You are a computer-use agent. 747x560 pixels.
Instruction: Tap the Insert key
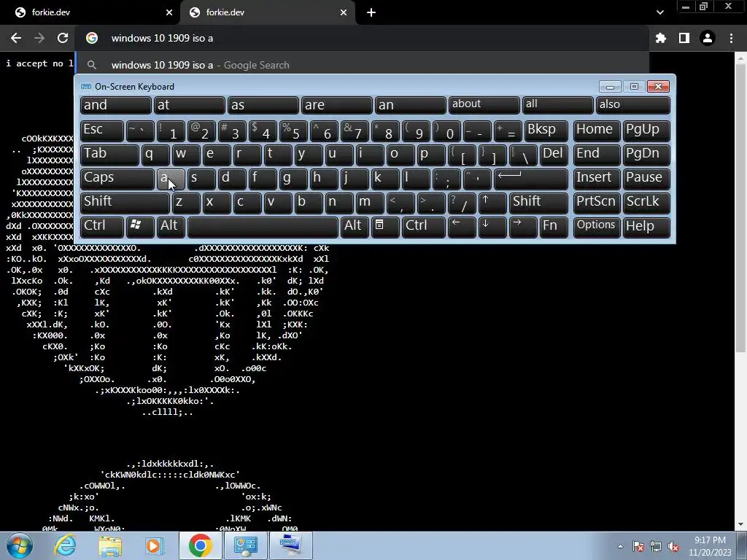pos(597,179)
